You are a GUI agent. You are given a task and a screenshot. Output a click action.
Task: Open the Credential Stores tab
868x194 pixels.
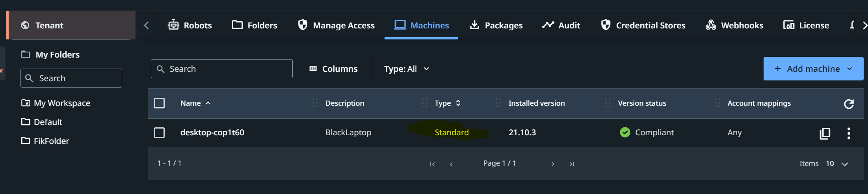(x=643, y=25)
